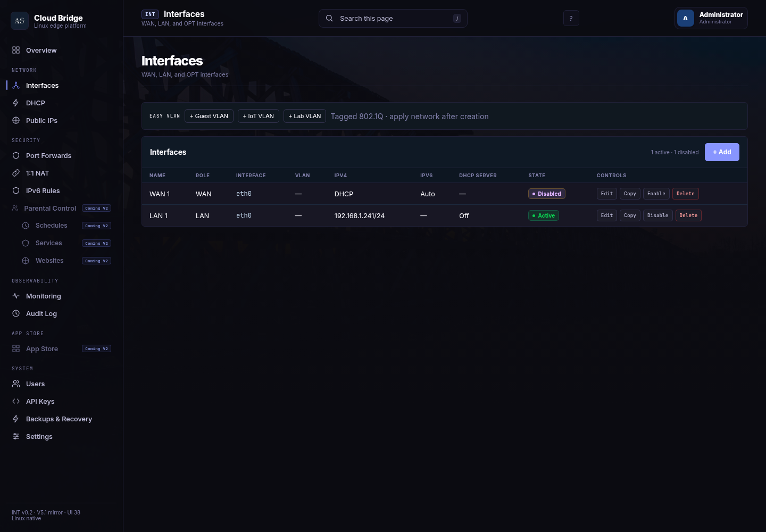Add a Guest VLAN
The width and height of the screenshot is (766, 532).
(209, 116)
